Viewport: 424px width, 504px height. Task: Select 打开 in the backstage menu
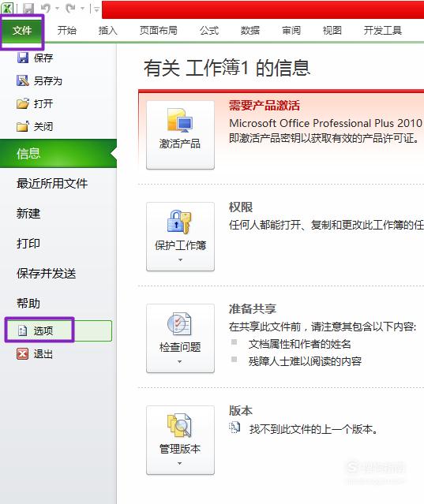43,103
